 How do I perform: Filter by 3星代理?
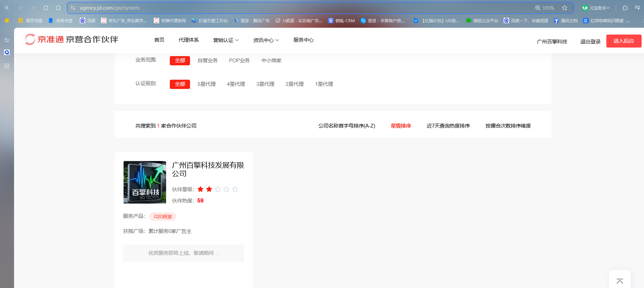click(x=265, y=84)
